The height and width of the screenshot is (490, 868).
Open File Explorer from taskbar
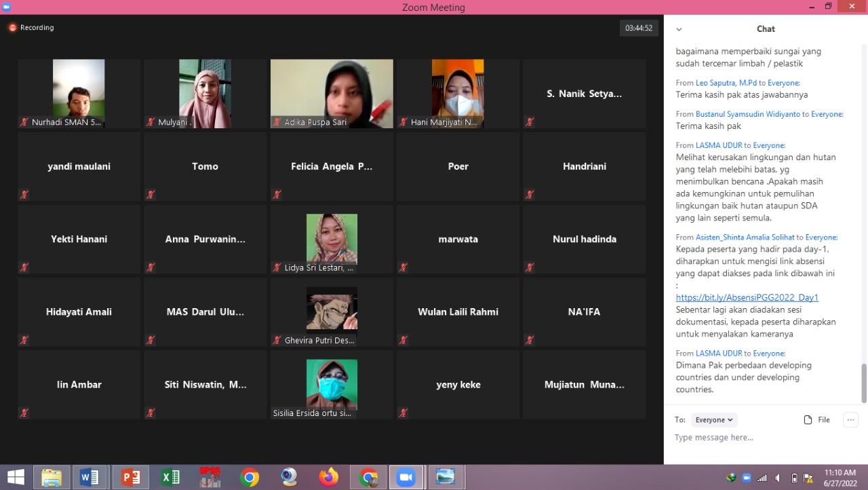coord(52,478)
